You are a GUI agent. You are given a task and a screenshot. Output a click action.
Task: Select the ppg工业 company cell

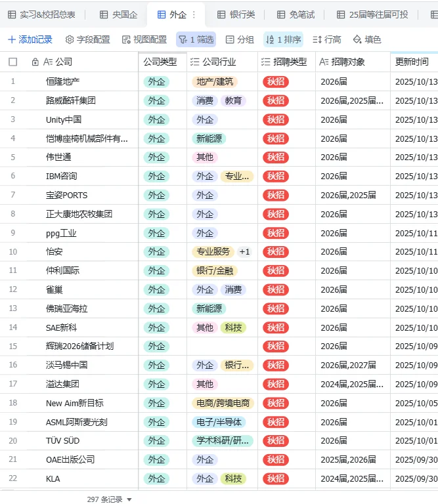click(82, 233)
